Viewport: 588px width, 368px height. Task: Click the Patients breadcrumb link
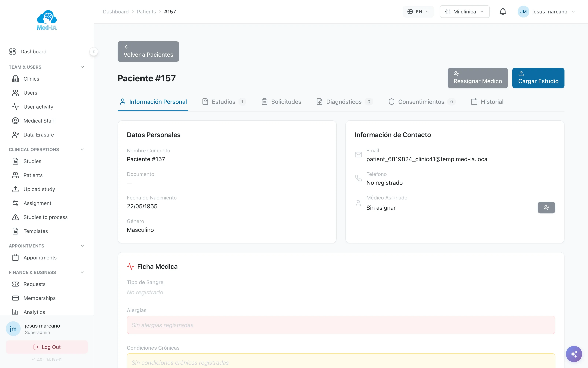click(146, 12)
